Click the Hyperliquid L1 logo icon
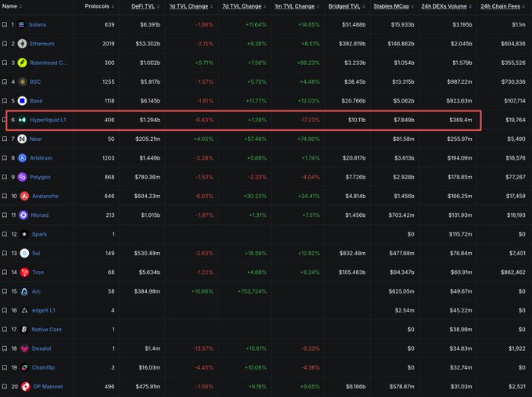532x397 pixels. (23, 120)
